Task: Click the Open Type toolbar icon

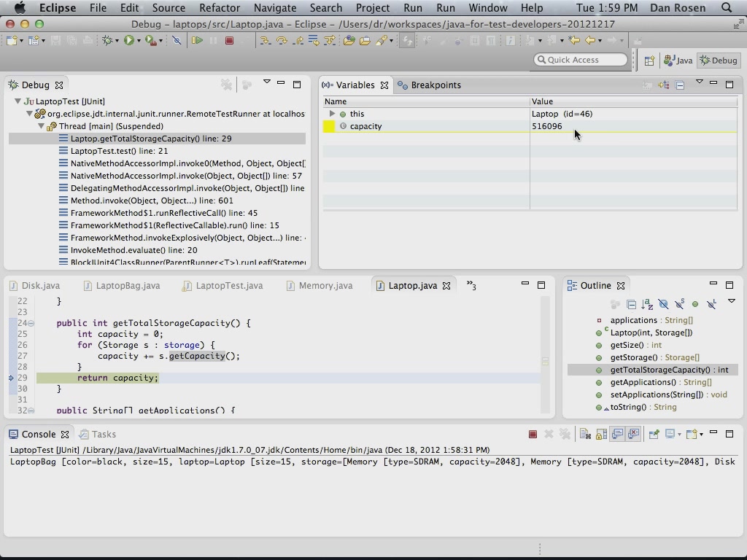Action: (x=349, y=41)
